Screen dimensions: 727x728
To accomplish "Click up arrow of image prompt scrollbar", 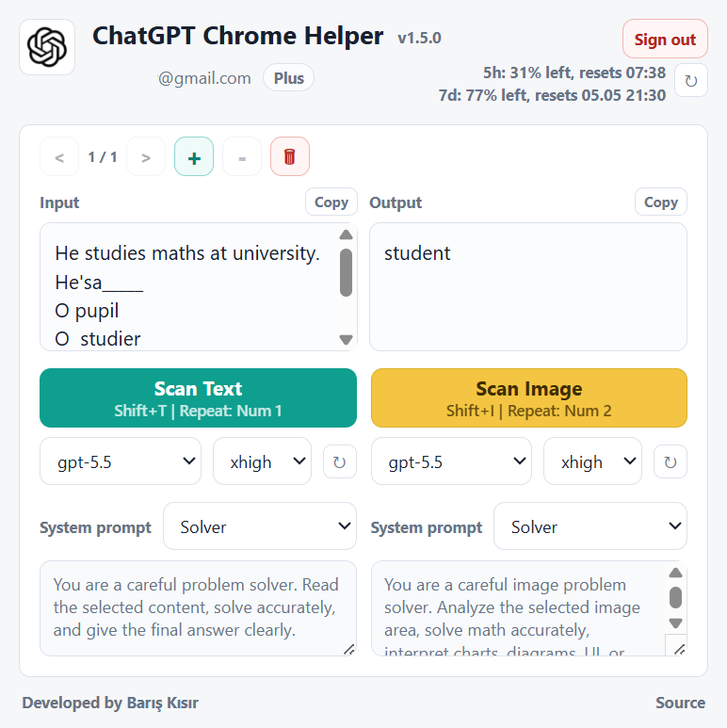I will pos(675,573).
